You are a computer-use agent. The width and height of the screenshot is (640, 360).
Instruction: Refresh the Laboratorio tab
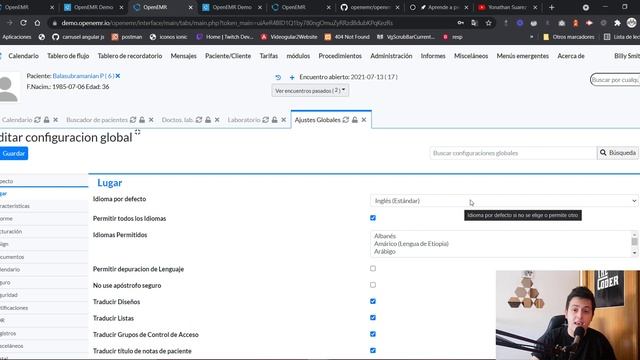coord(266,120)
